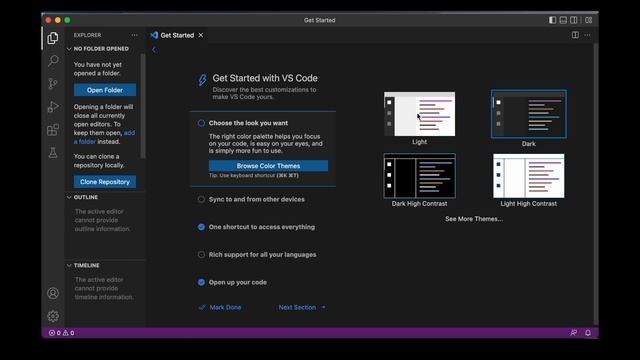Open the Extensions view
The height and width of the screenshot is (360, 640).
point(53,130)
